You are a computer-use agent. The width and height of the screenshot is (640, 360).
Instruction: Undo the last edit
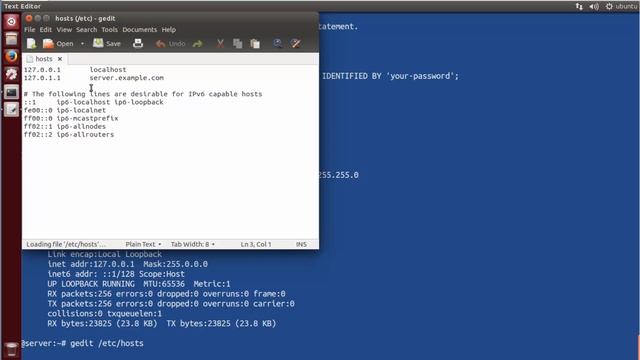click(171, 43)
